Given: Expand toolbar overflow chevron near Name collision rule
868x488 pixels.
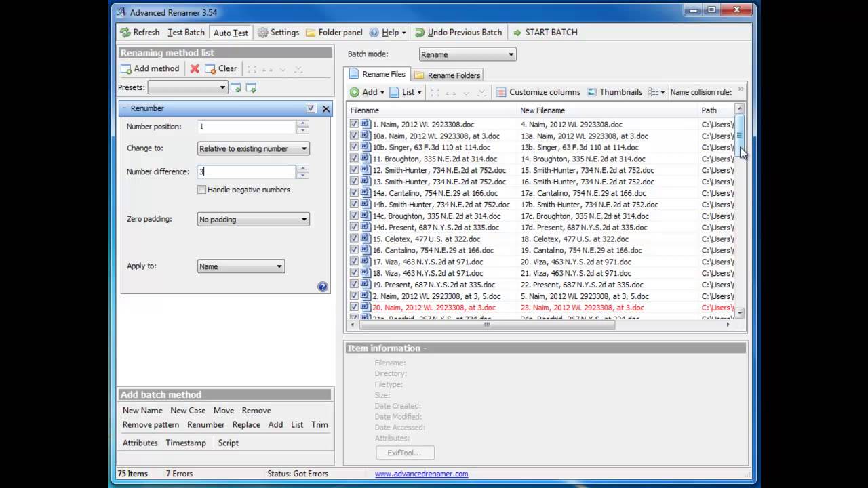Looking at the screenshot, I should 741,89.
